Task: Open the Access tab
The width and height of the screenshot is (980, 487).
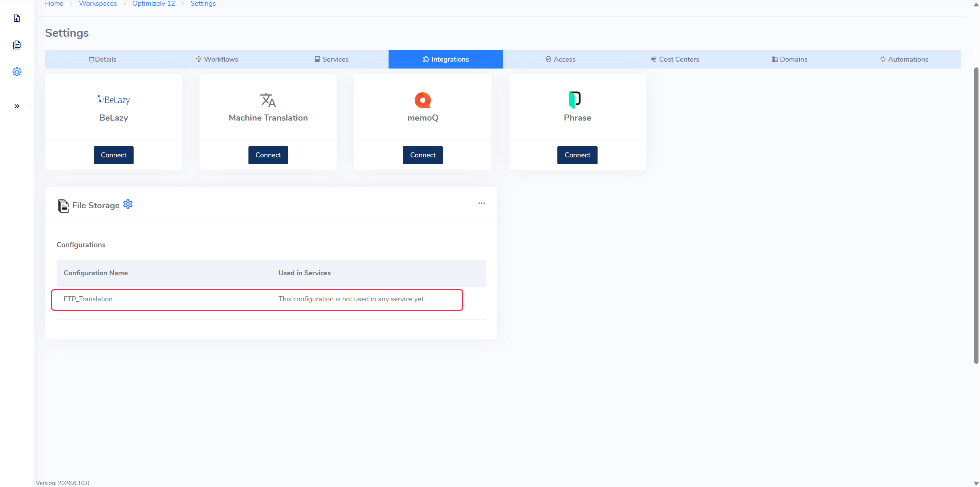Action: tap(560, 59)
